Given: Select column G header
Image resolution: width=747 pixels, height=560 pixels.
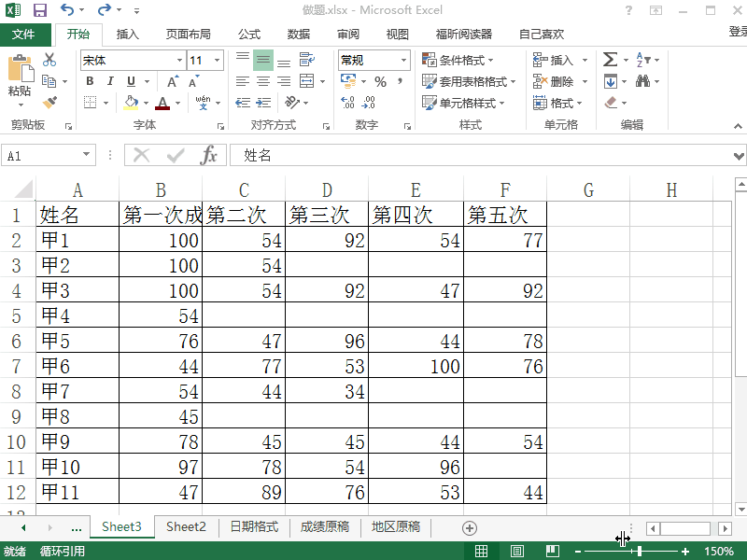Looking at the screenshot, I should (x=588, y=190).
